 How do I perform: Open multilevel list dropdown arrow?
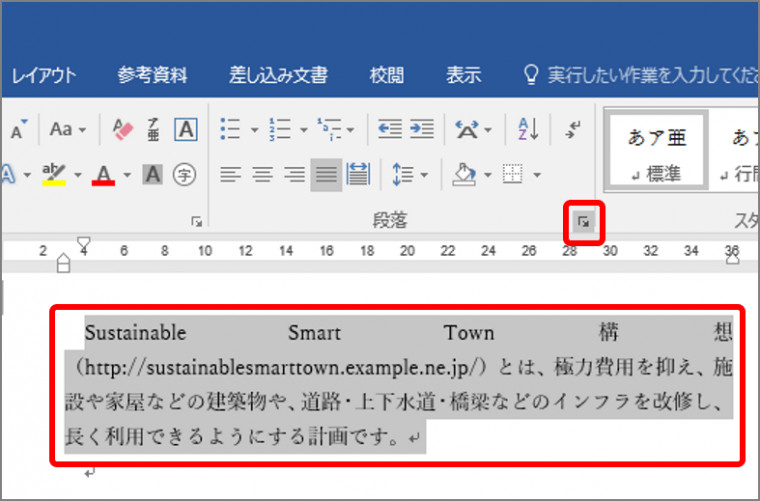click(350, 130)
